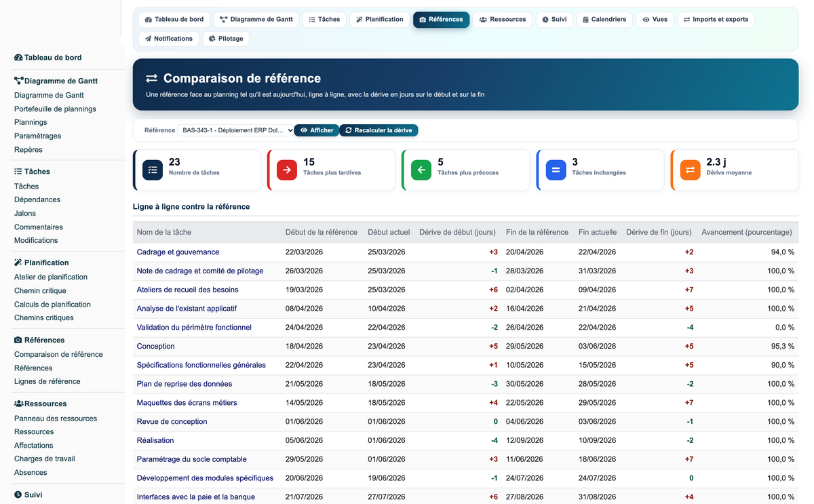Open the Tableau de bord sidebar heading

[x=47, y=58]
